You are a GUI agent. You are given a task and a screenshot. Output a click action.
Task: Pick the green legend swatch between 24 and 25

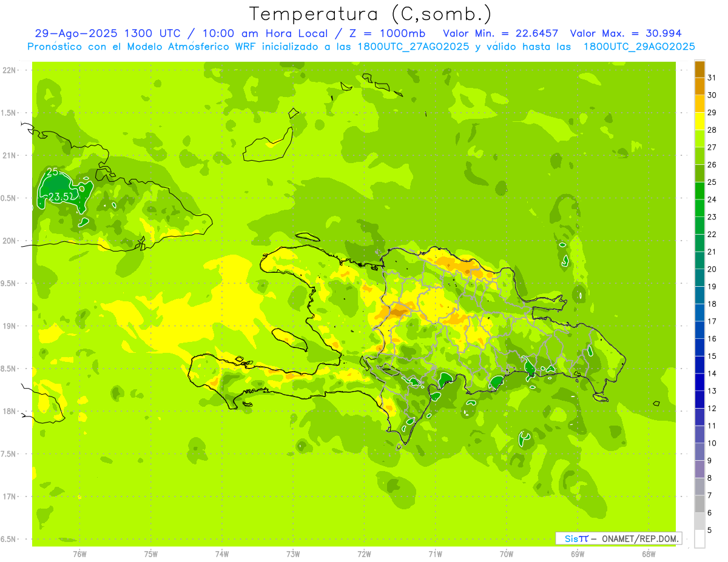coord(699,191)
